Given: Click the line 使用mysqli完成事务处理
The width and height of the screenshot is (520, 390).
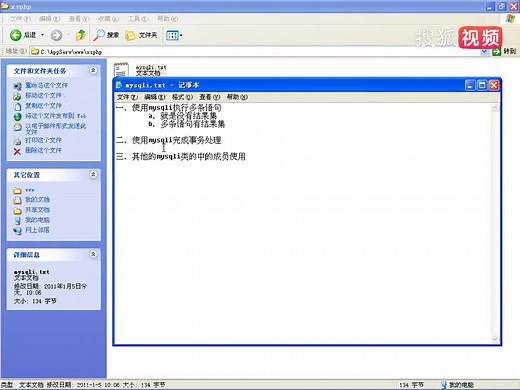Looking at the screenshot, I should (x=176, y=140).
